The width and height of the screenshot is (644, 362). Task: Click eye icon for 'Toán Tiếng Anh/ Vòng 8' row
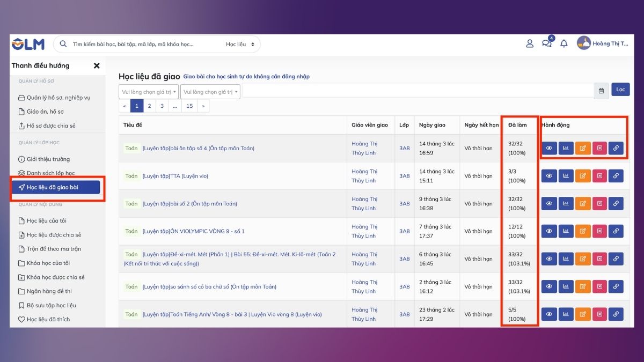pyautogui.click(x=549, y=314)
